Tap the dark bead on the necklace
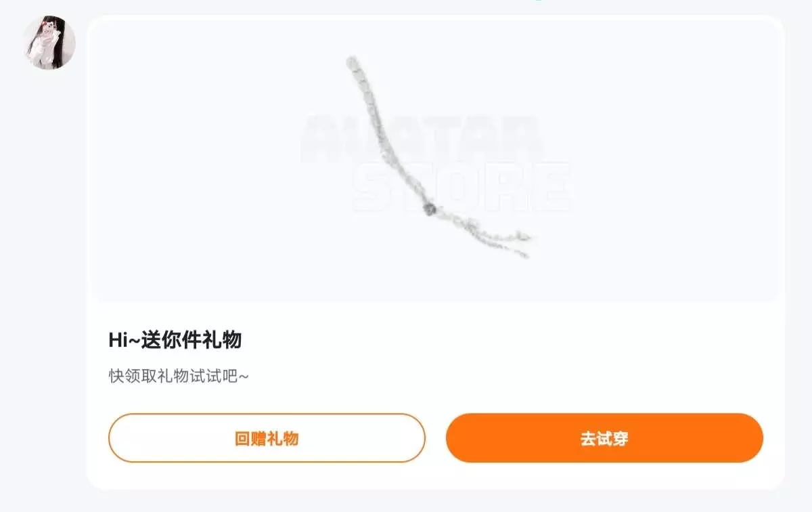The height and width of the screenshot is (512, 812). click(x=429, y=209)
